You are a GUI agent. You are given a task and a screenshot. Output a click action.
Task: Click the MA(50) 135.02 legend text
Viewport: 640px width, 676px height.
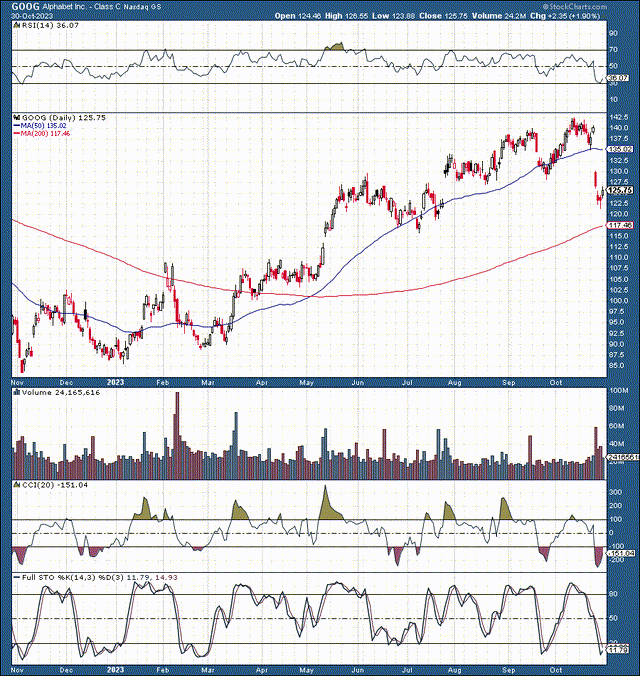(x=44, y=125)
